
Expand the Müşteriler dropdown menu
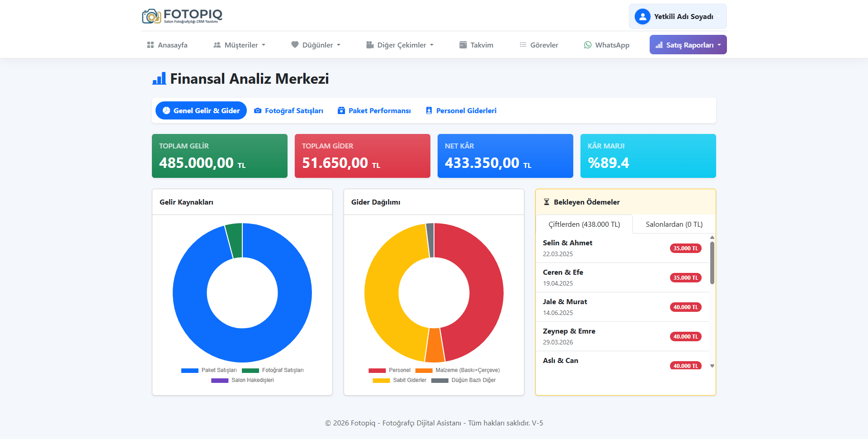tap(240, 45)
